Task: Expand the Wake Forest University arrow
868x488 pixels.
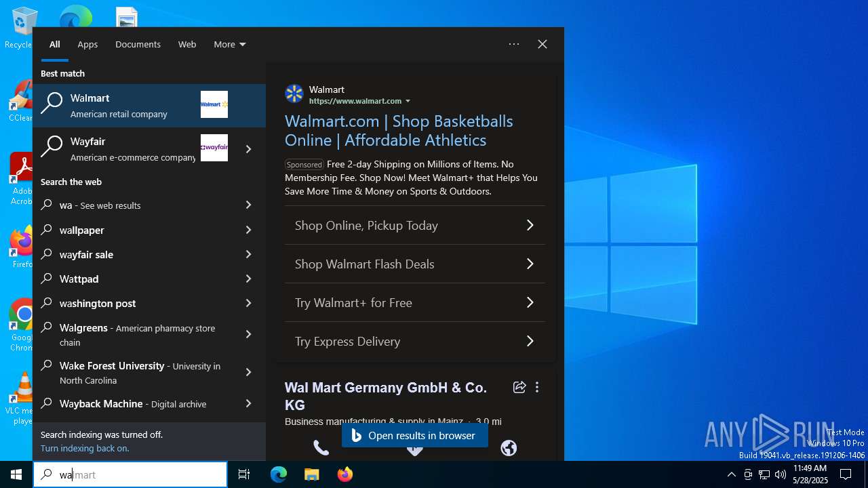Action: click(248, 372)
